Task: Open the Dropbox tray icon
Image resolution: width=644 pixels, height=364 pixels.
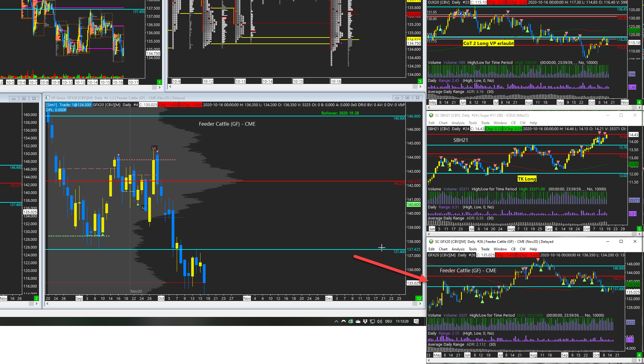Action: click(365, 321)
